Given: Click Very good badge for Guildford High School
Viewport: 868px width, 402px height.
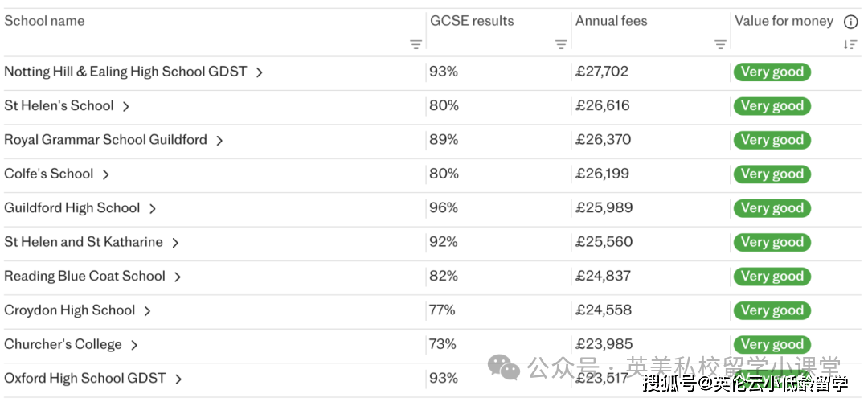Looking at the screenshot, I should 772,208.
